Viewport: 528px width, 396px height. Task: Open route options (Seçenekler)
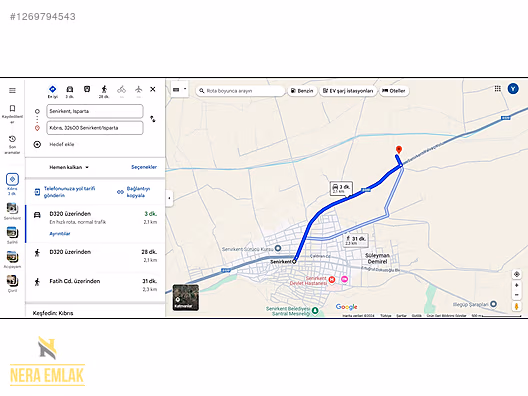(x=144, y=167)
